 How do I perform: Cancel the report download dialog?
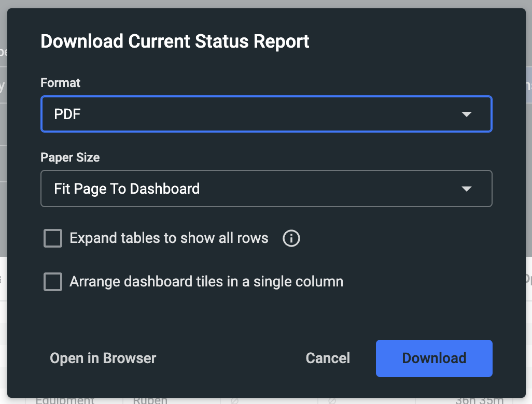click(328, 358)
